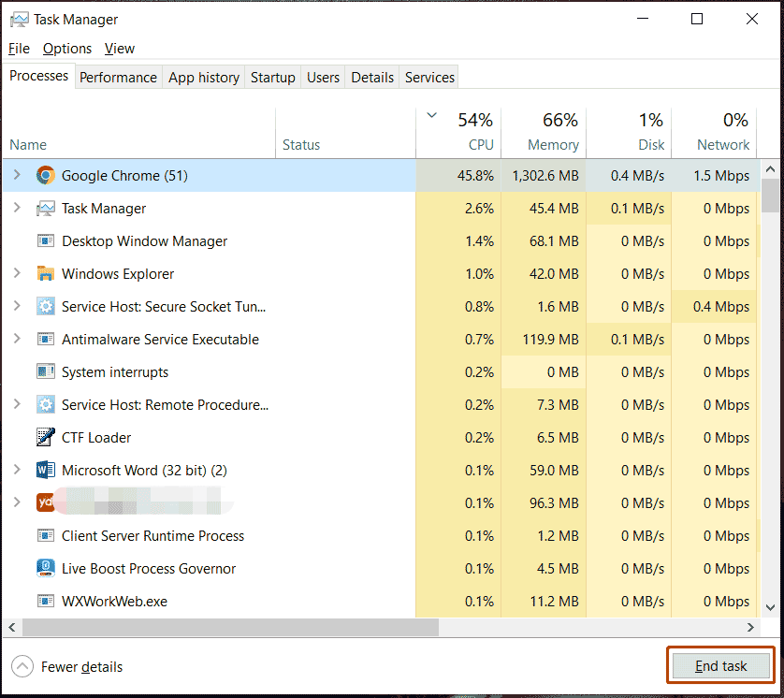Image resolution: width=784 pixels, height=698 pixels.
Task: Click the CTF Loader keyboard icon
Action: pyautogui.click(x=45, y=437)
